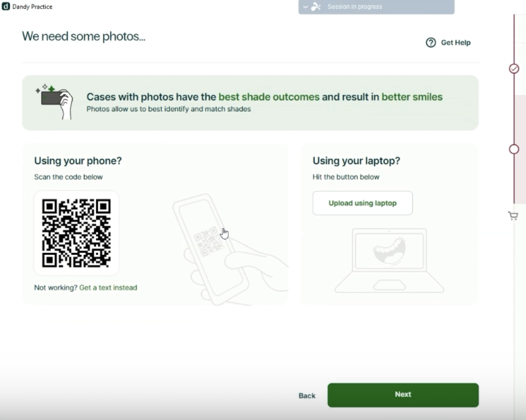Click 'better smiles' green text
Viewport: 526px width, 420px height.
click(x=412, y=97)
